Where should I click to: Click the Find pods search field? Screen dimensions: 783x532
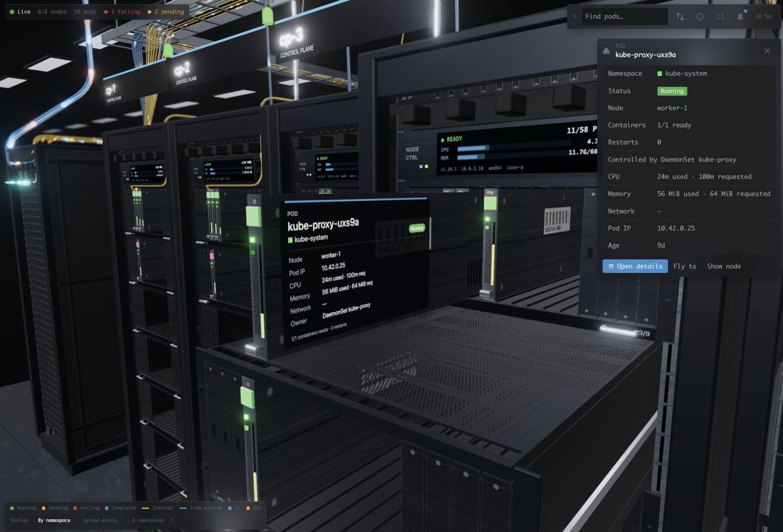tap(624, 17)
